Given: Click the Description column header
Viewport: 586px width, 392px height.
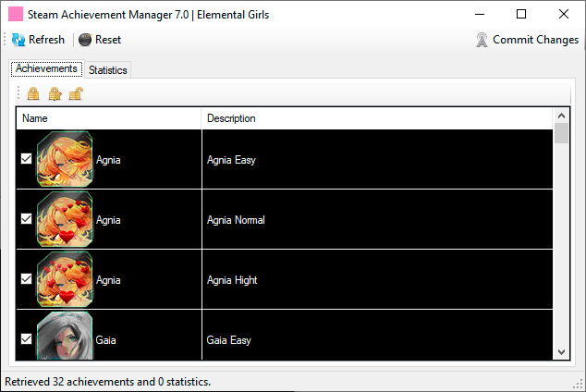Looking at the screenshot, I should [x=376, y=118].
